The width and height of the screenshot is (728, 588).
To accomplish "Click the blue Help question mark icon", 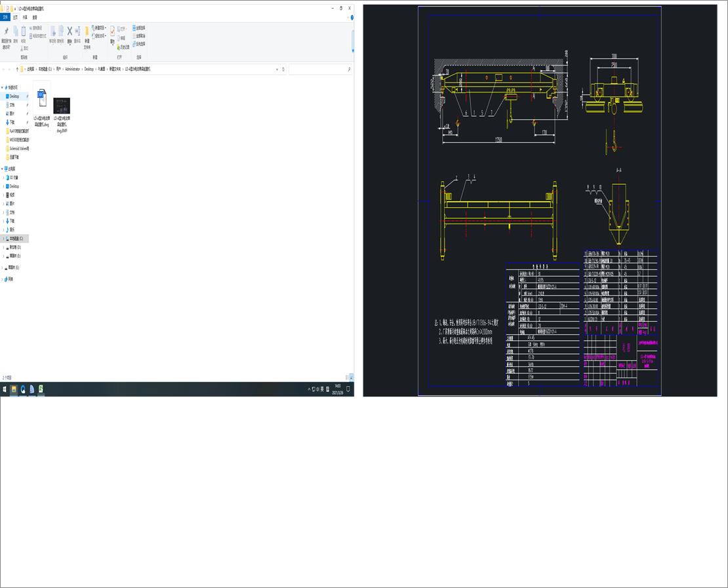I will pos(352,18).
